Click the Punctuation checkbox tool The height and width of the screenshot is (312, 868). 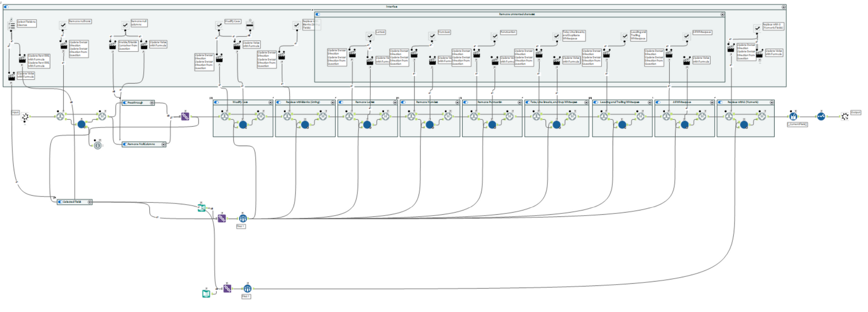pos(495,36)
